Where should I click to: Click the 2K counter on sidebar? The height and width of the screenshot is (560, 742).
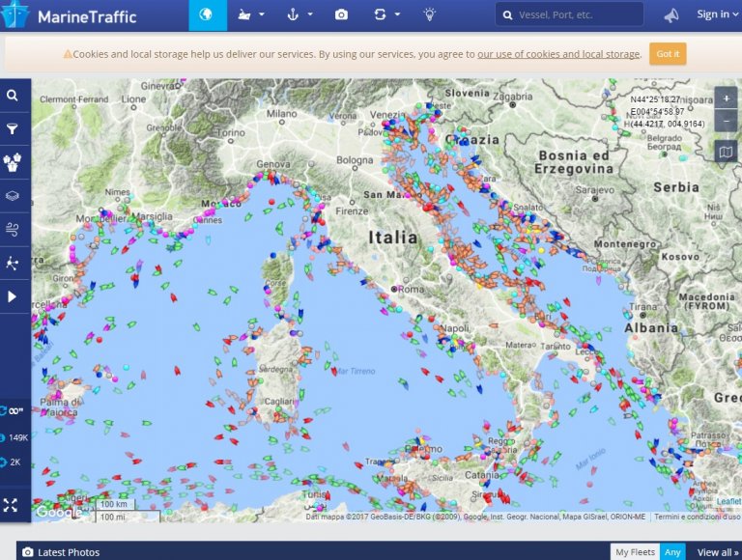point(12,462)
